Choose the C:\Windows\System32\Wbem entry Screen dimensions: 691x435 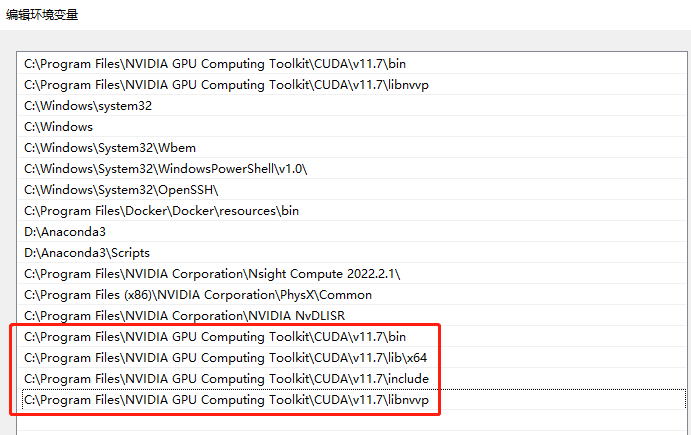point(352,148)
